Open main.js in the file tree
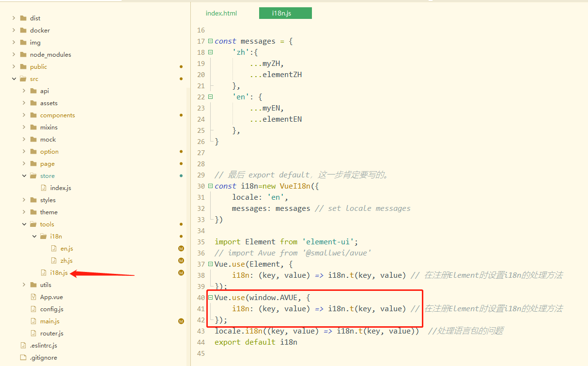 click(49, 321)
